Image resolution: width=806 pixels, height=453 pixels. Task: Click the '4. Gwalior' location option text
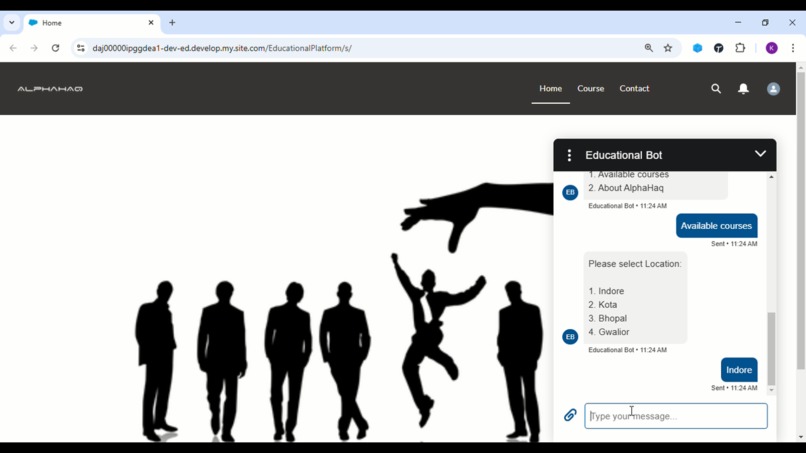click(x=609, y=332)
